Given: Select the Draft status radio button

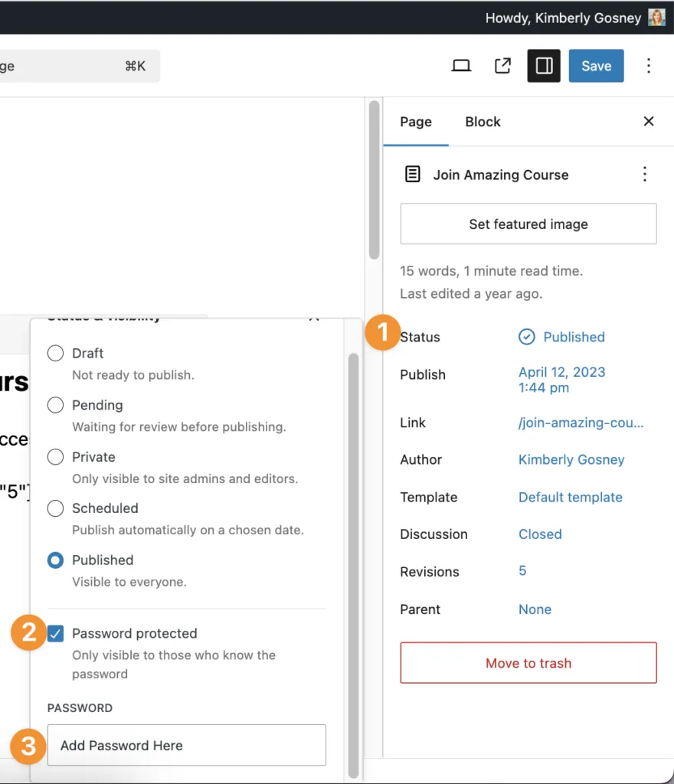Looking at the screenshot, I should pos(55,354).
